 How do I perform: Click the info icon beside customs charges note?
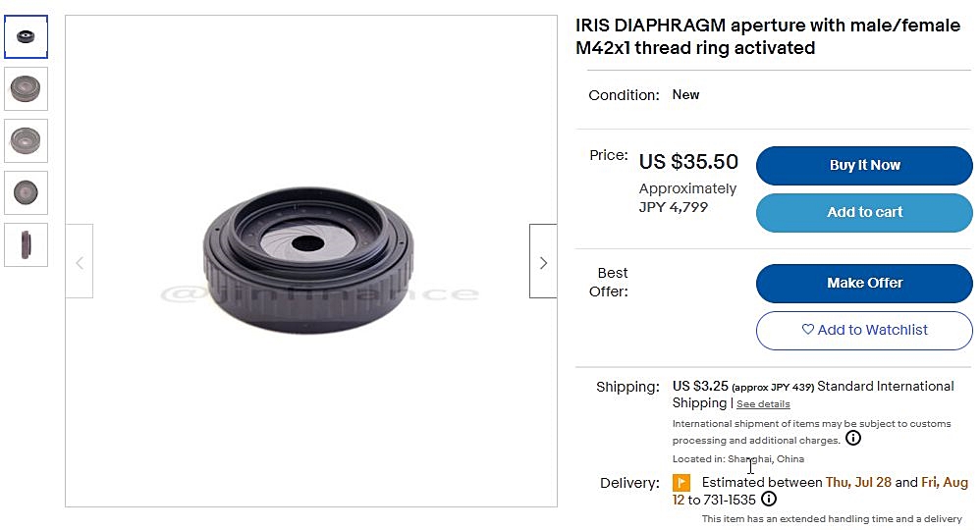pos(853,438)
